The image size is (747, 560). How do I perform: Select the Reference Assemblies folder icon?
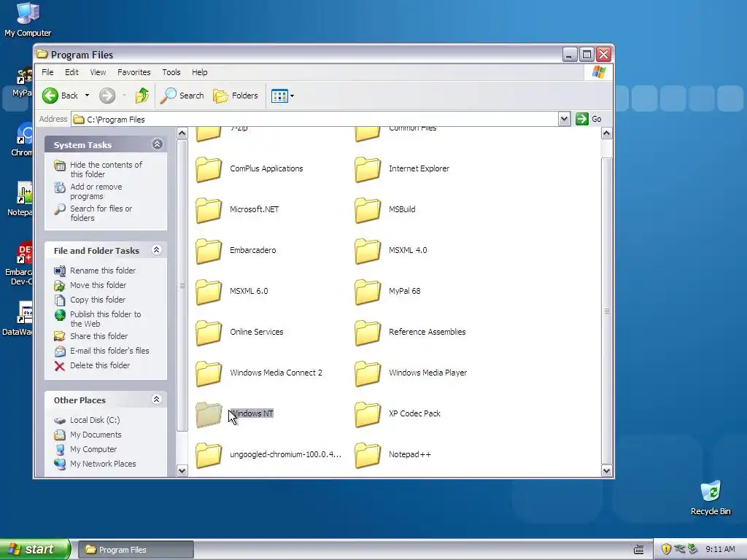point(368,332)
